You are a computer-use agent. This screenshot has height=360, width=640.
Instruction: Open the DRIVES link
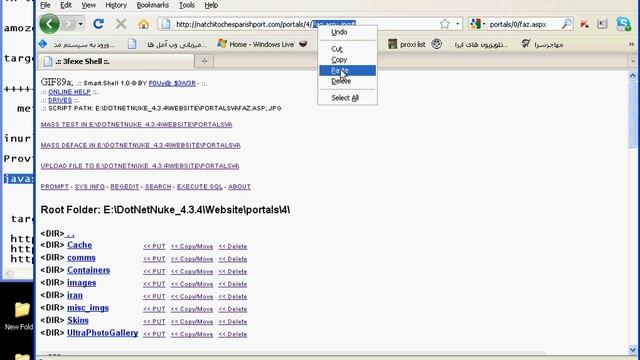click(x=60, y=100)
